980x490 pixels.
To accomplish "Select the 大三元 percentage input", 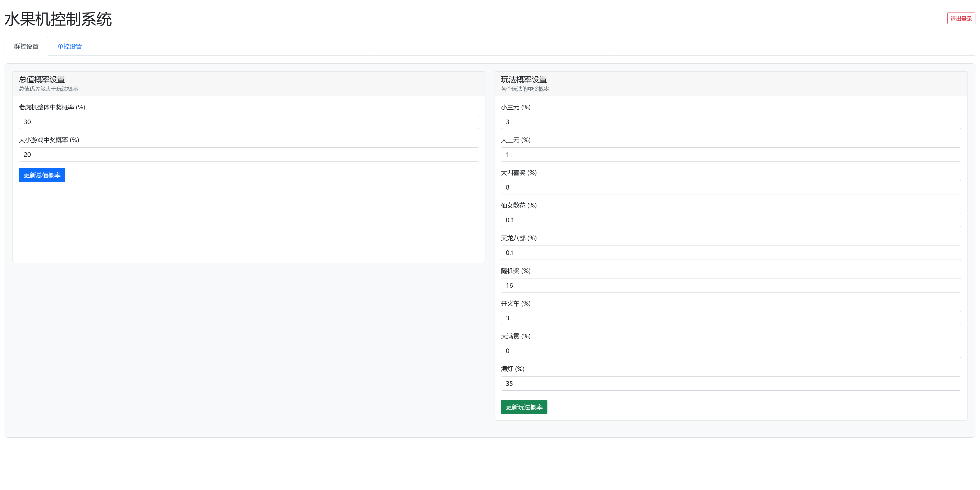I will pos(730,155).
